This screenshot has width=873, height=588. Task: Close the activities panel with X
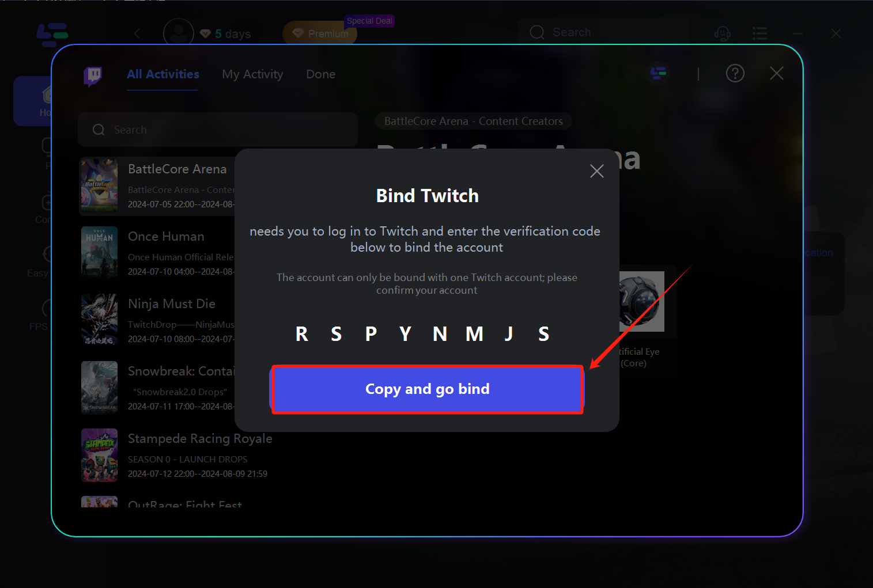[x=777, y=73]
